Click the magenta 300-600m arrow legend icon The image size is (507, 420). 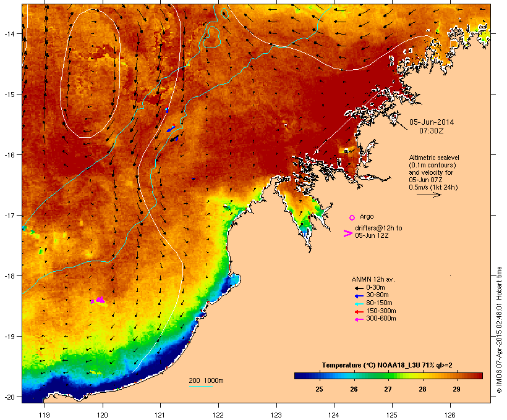359,319
